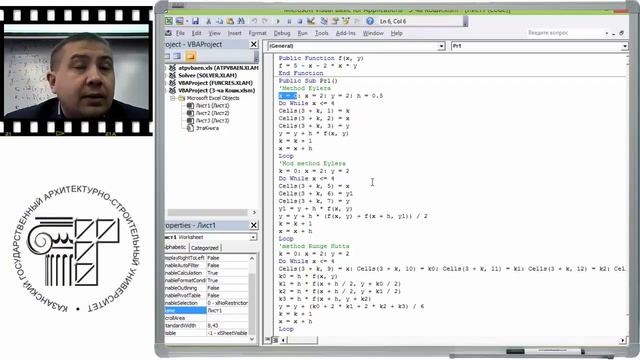Viewport: 640px width, 360px height.
Task: Click the Copy icon in the toolbar
Action: [x=219, y=21]
